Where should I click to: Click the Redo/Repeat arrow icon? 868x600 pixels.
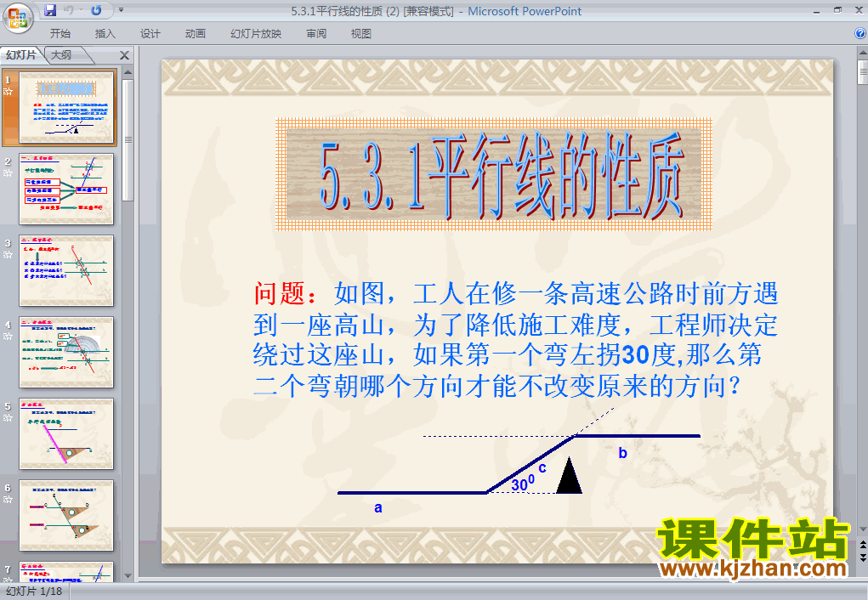click(96, 10)
